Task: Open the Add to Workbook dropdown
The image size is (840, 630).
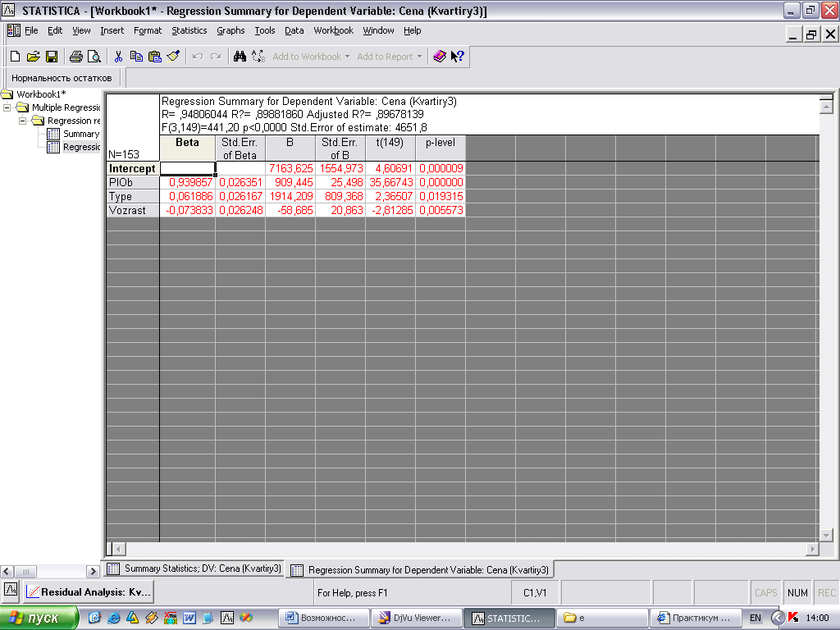Action: 310,57
